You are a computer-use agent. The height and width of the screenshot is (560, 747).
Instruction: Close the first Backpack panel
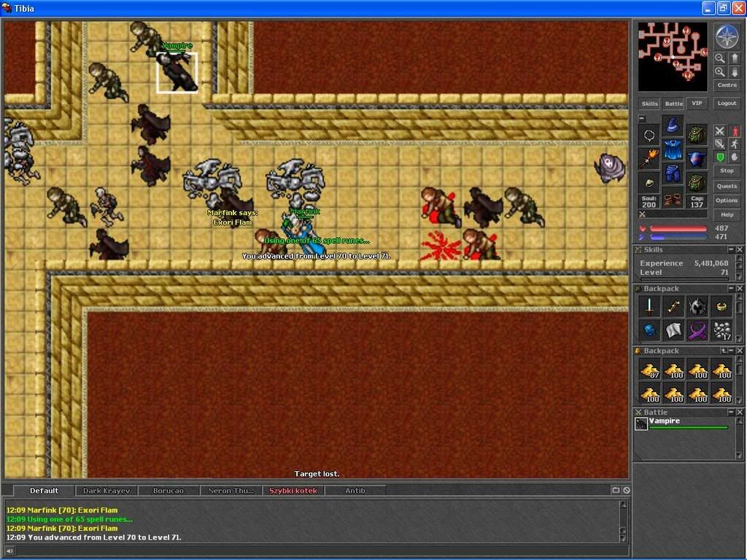coord(740,289)
